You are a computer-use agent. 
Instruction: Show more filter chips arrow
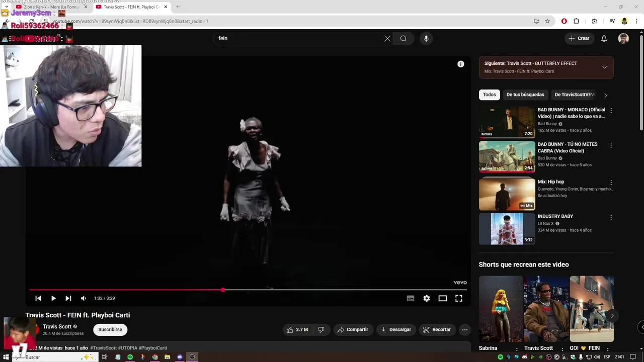coord(605,95)
